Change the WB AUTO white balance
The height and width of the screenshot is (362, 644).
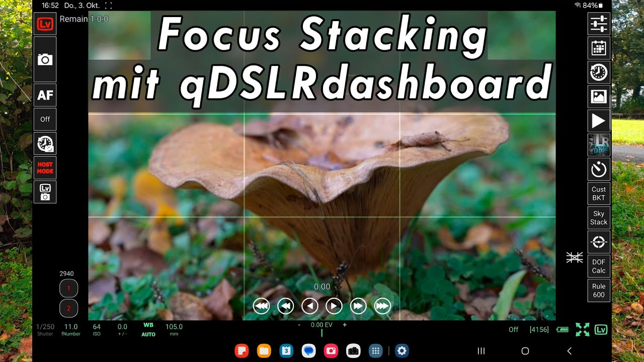148,330
